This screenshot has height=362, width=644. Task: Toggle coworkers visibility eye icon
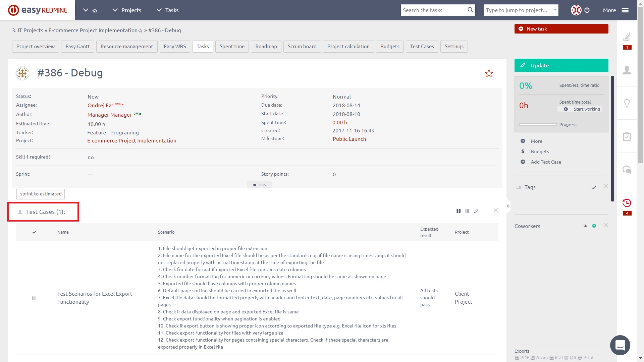coord(585,226)
